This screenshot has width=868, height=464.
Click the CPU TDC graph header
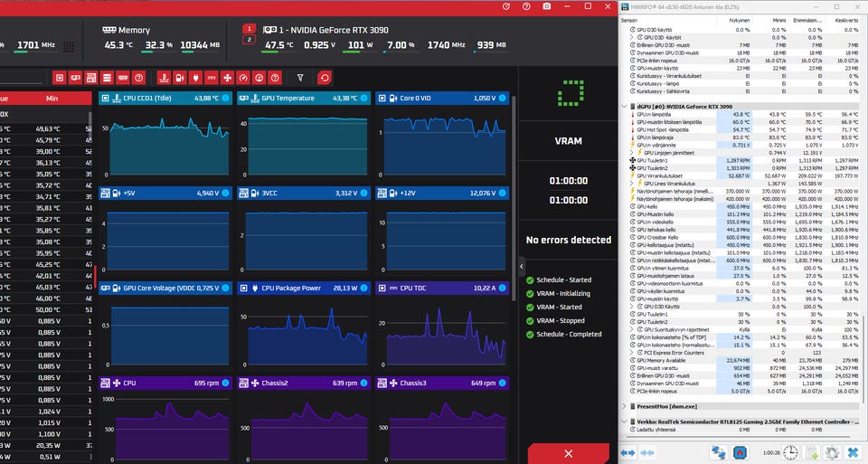(x=442, y=288)
